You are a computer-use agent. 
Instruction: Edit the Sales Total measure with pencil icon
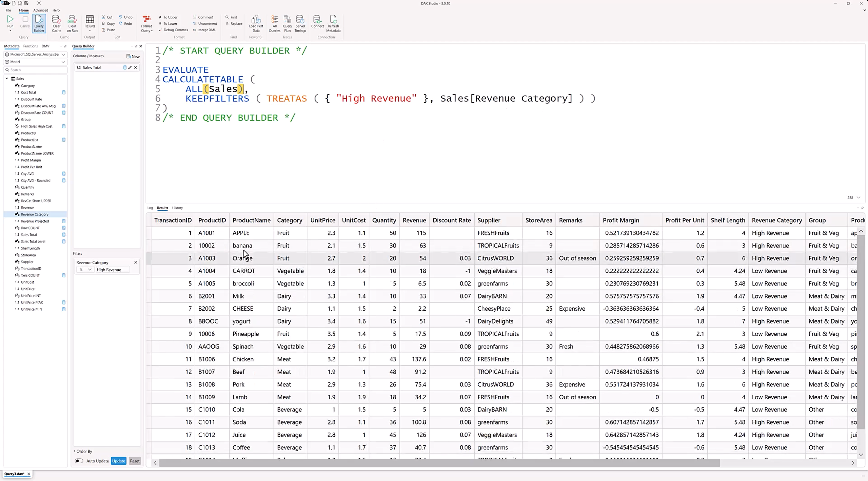point(130,67)
